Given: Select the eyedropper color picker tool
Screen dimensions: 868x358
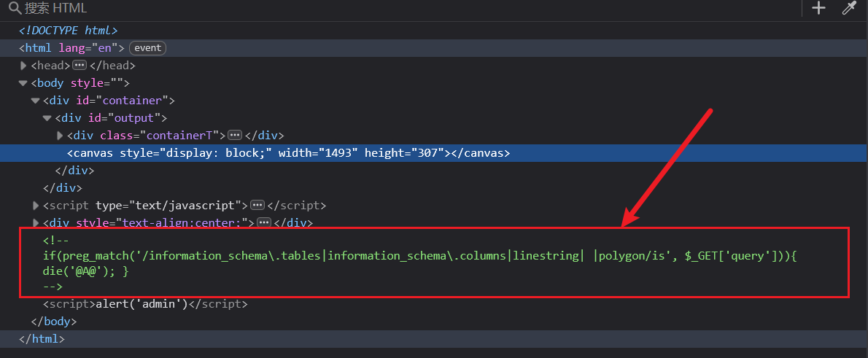Looking at the screenshot, I should coord(849,8).
